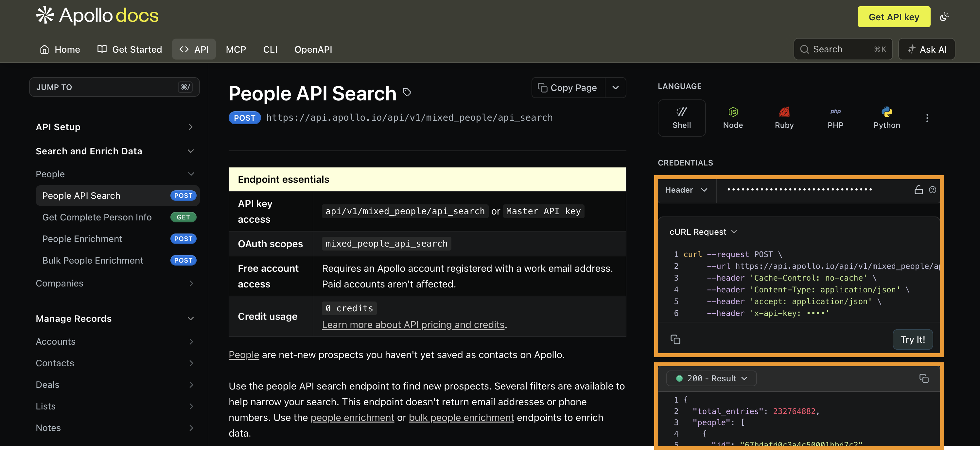The image size is (980, 450).
Task: Open Learn more about API pricing link
Action: tap(413, 324)
